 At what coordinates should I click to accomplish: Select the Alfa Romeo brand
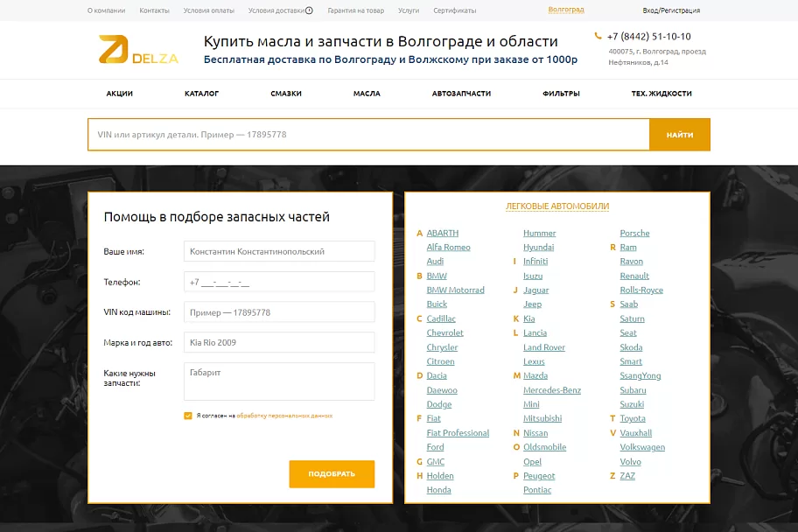[x=448, y=248]
